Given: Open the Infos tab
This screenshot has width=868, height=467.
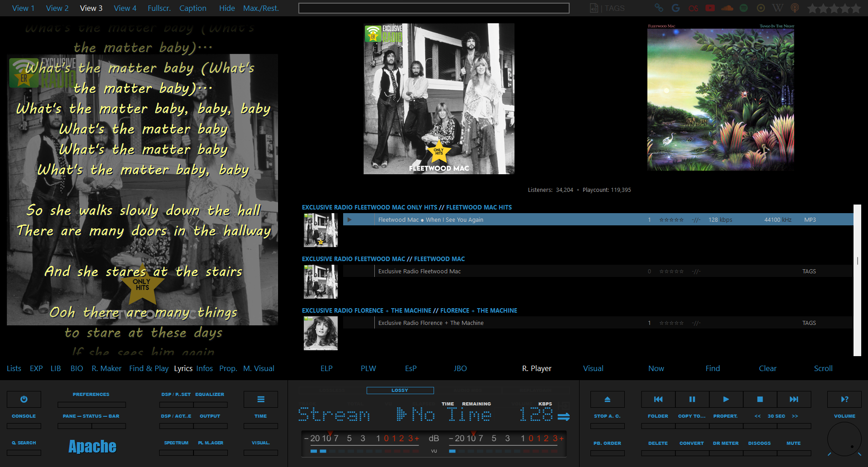Looking at the screenshot, I should pos(205,368).
